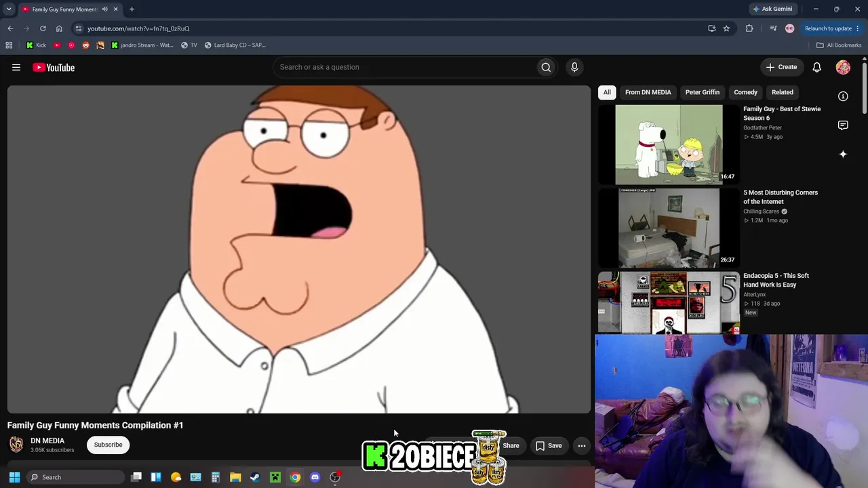868x488 pixels.
Task: Open the Chrome three-dot menu
Action: click(858, 28)
